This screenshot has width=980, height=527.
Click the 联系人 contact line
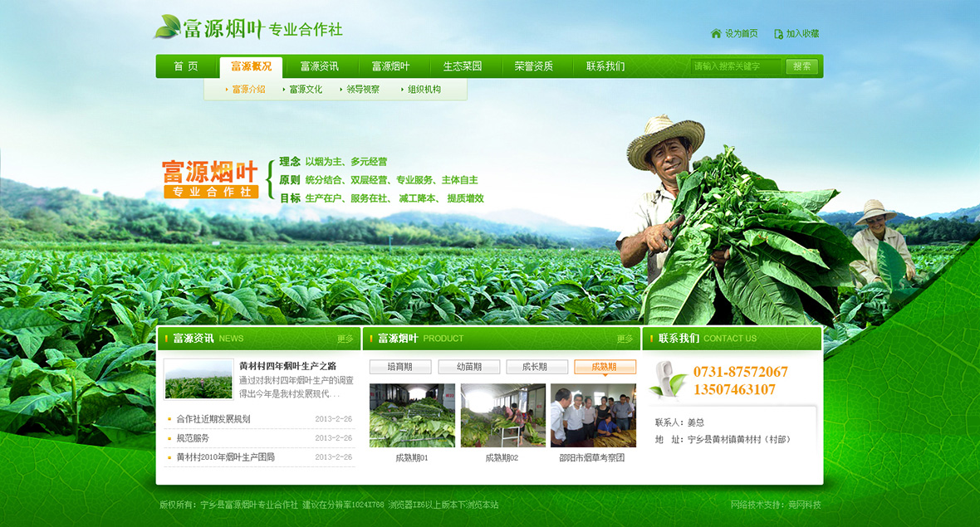(x=679, y=422)
